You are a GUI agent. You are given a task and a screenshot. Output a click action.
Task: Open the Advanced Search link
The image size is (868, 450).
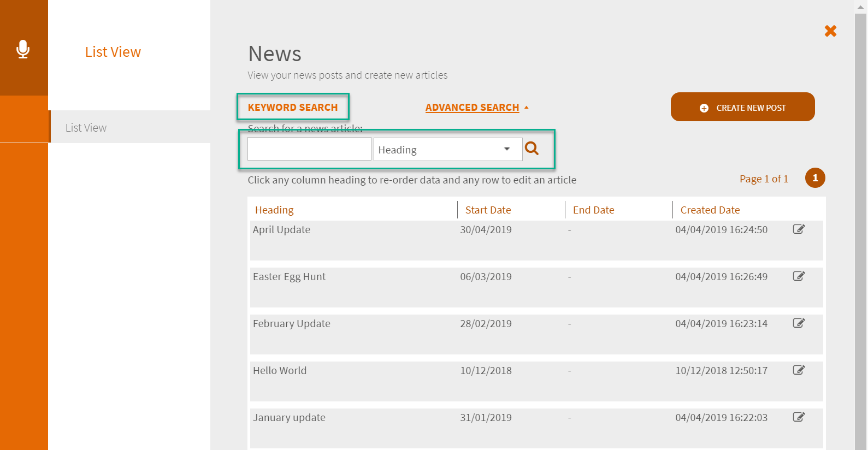coord(472,108)
